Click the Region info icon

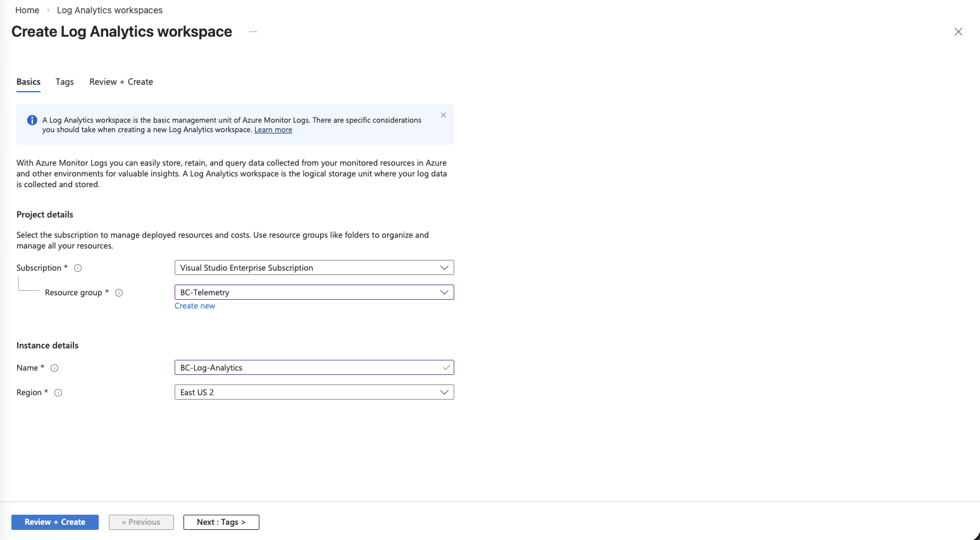pos(58,393)
